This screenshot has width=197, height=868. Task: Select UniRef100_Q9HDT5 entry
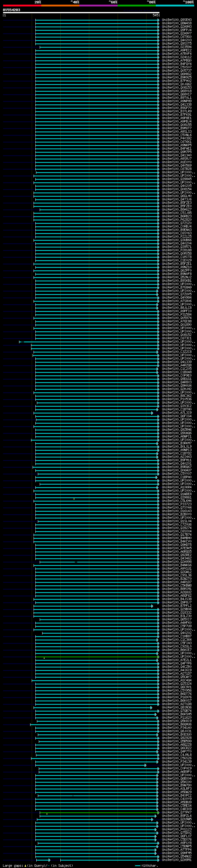click(x=177, y=545)
